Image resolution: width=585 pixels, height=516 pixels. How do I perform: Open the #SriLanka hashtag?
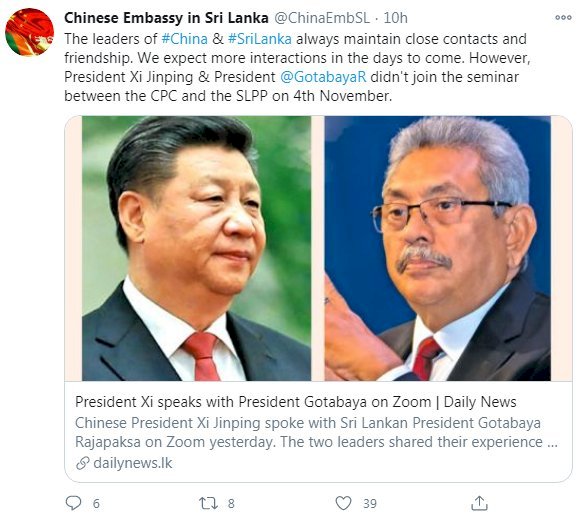click(x=260, y=39)
